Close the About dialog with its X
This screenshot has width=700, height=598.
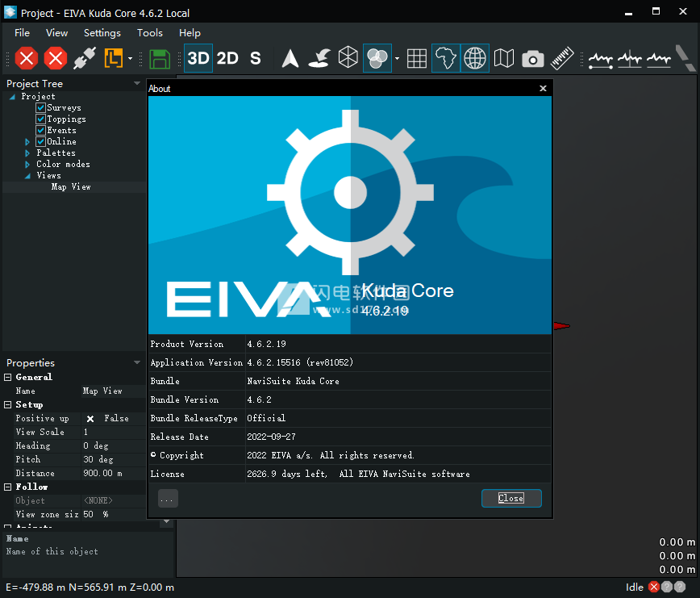(x=543, y=89)
